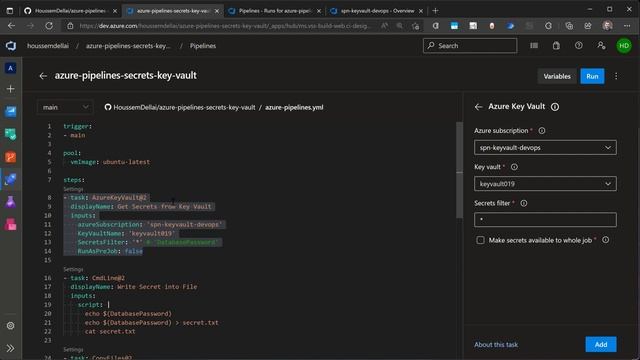This screenshot has height=360, width=640.
Task: Open browser settings ellipsis menu
Action: 627,26
